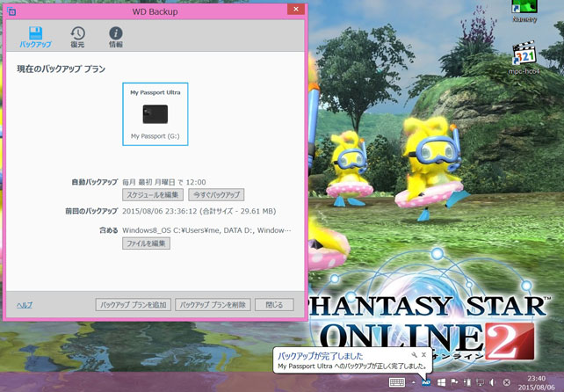This screenshot has width=564, height=392.
Task: Open the green desktop shortcut at top right
Action: tap(524, 11)
